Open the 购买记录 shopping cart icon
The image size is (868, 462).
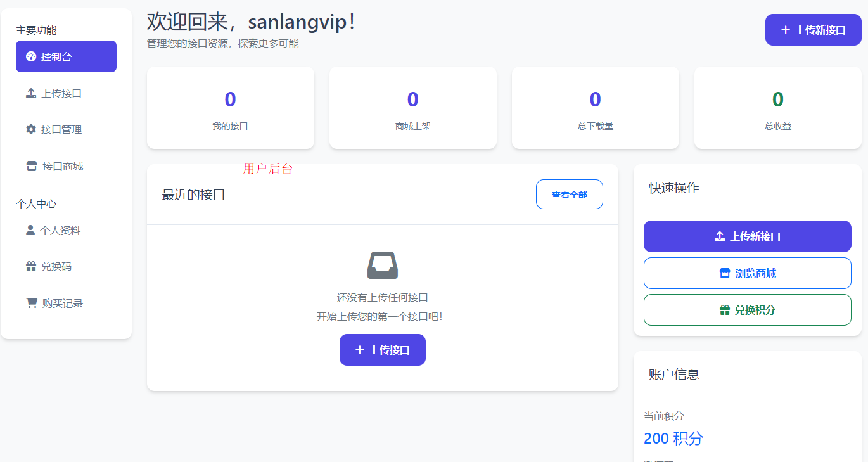click(x=31, y=302)
